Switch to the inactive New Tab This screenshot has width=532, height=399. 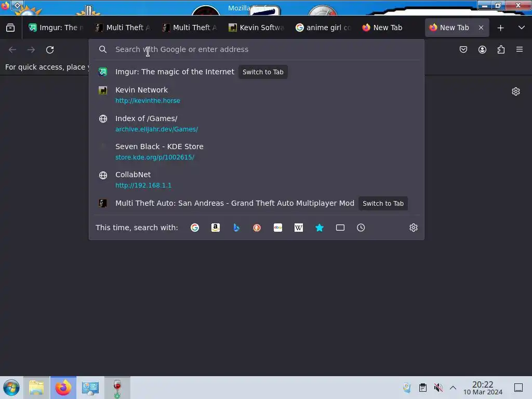(x=390, y=28)
